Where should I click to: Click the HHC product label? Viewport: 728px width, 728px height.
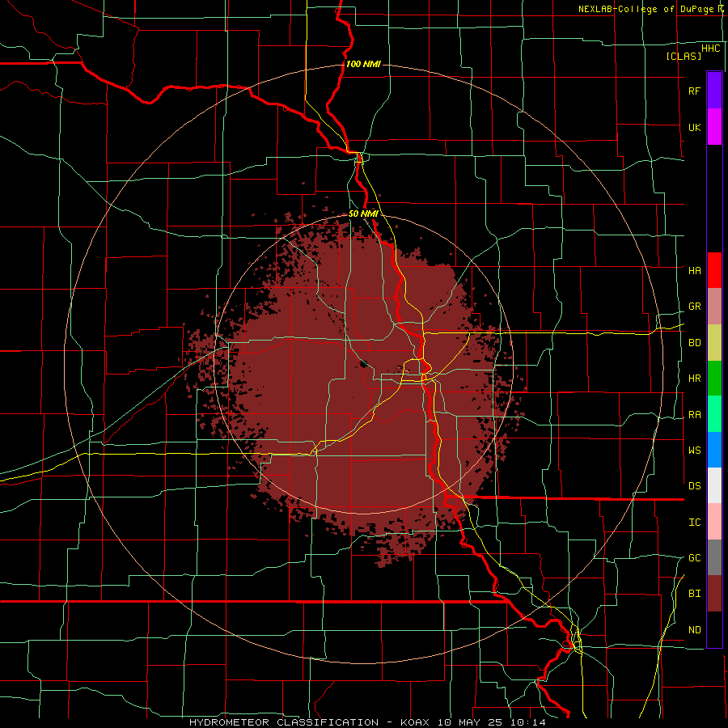pyautogui.click(x=711, y=49)
